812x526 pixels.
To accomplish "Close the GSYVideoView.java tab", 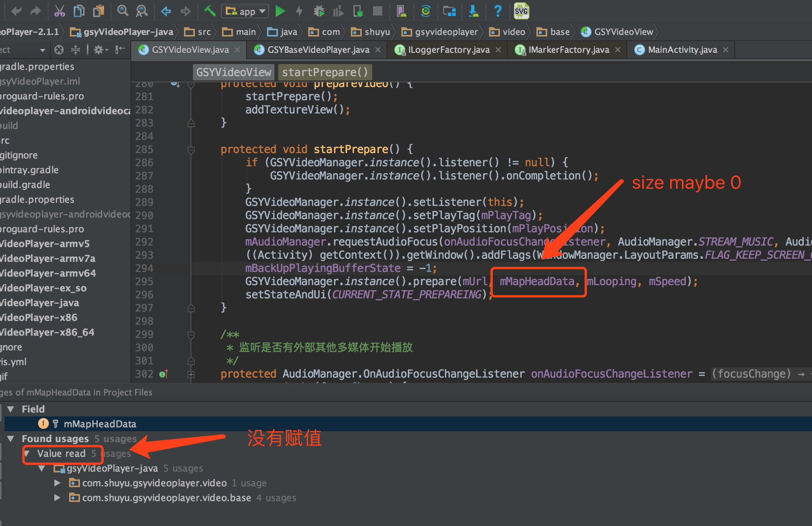I will tap(238, 50).
